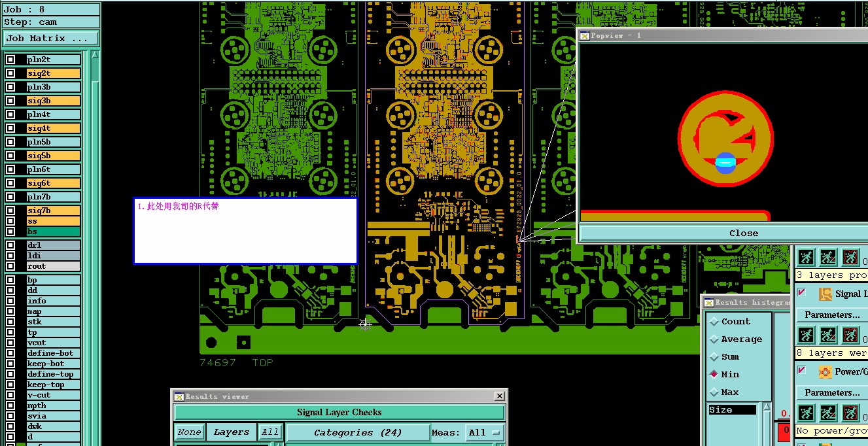Screen dimensions: 868x446
Task: Click the red histogram bar
Action: click(x=784, y=432)
